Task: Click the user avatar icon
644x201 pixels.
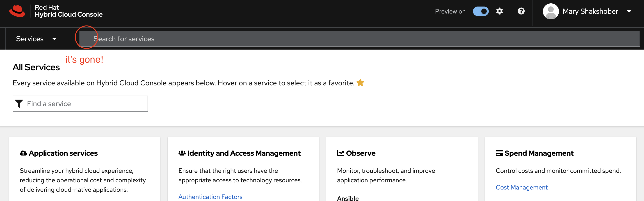Action: [550, 11]
